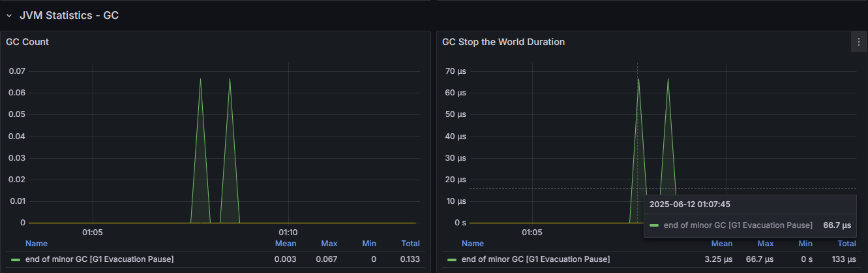Toggle 'end of minor GC' series in Stop the World
The width and height of the screenshot is (868, 273).
tap(535, 259)
